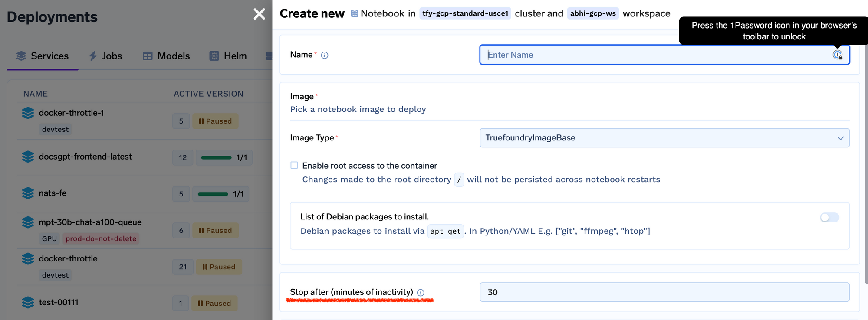Click info icon beside Stop after inactivity
Image resolution: width=868 pixels, height=320 pixels.
pos(421,293)
